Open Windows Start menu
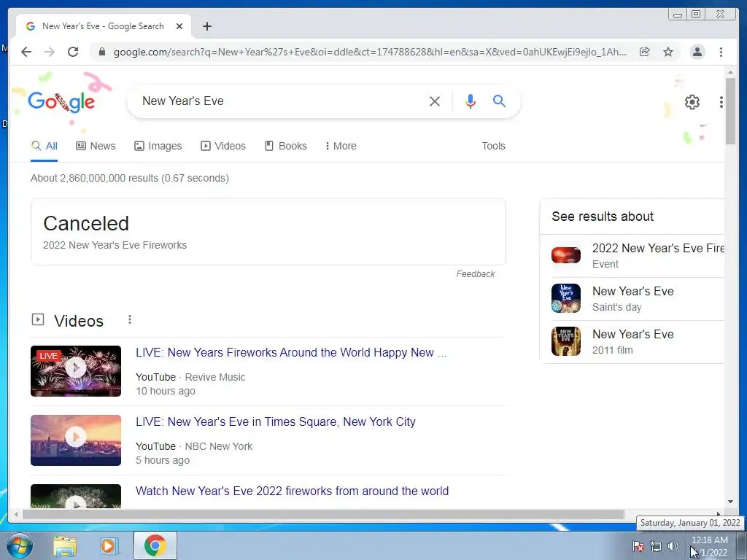This screenshot has height=560, width=747. coord(20,545)
